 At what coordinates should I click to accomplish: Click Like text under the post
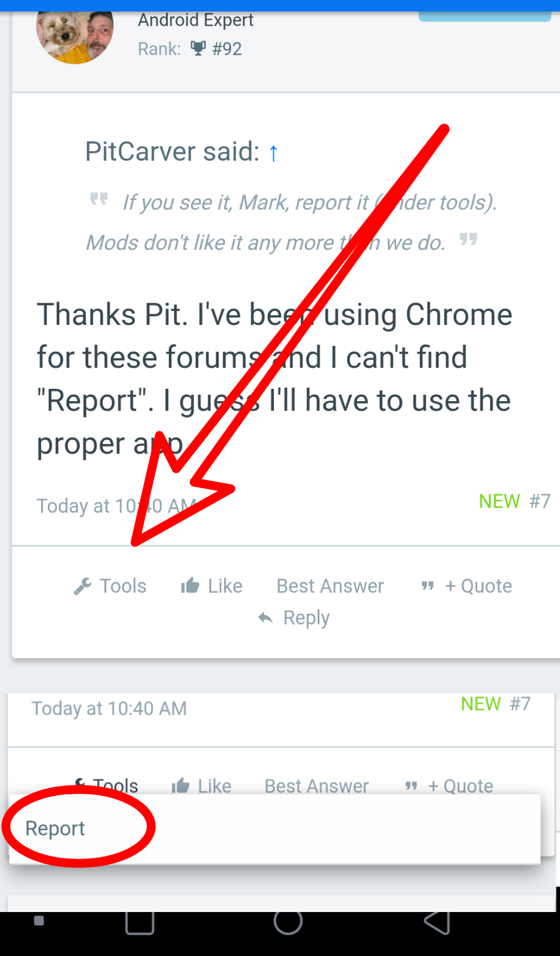[225, 586]
